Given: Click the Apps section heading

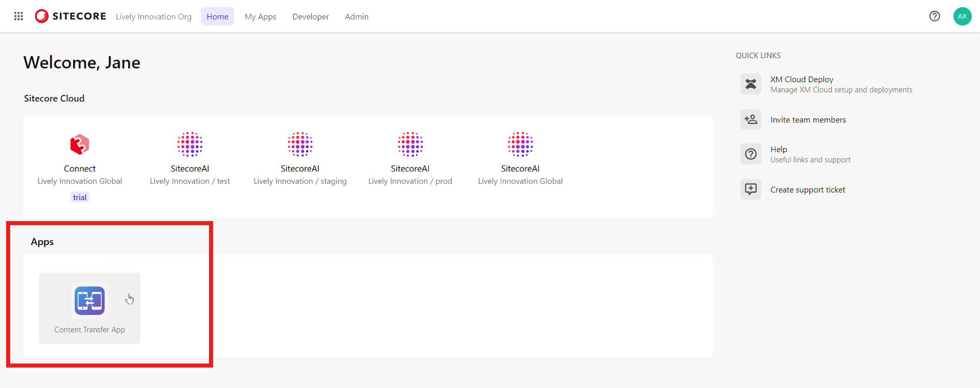Looking at the screenshot, I should (x=42, y=242).
